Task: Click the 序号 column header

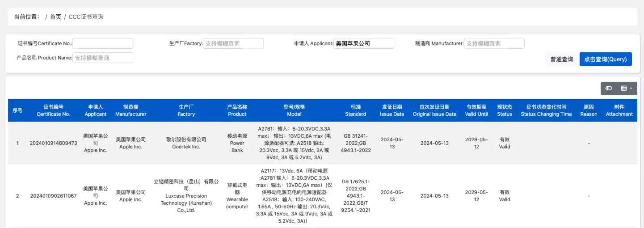Action: (17, 110)
